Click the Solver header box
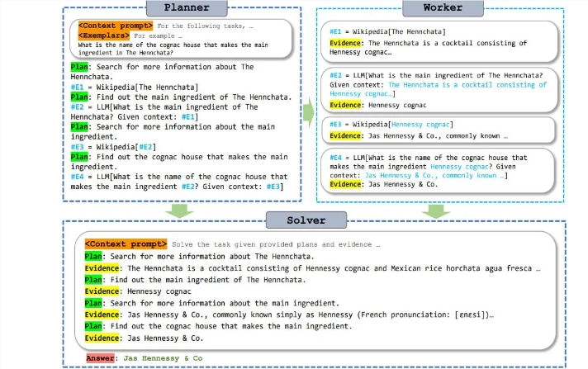Viewport: 588px width, 369px height. click(x=306, y=220)
